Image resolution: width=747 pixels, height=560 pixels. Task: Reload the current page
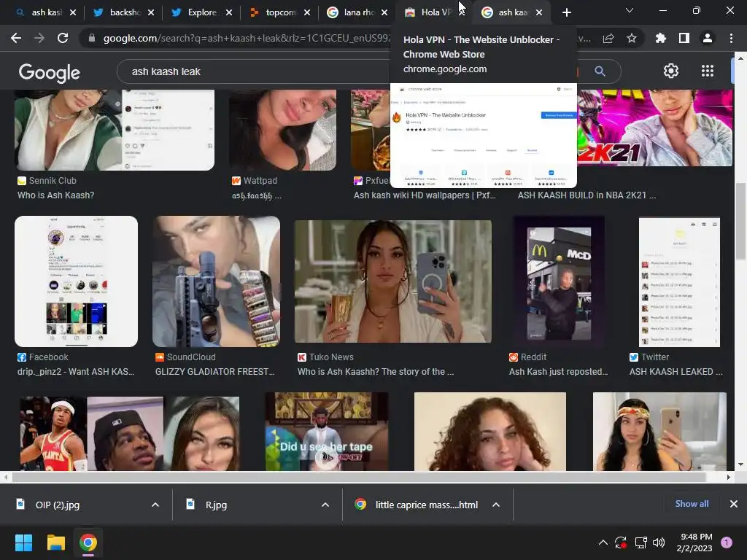(x=63, y=38)
